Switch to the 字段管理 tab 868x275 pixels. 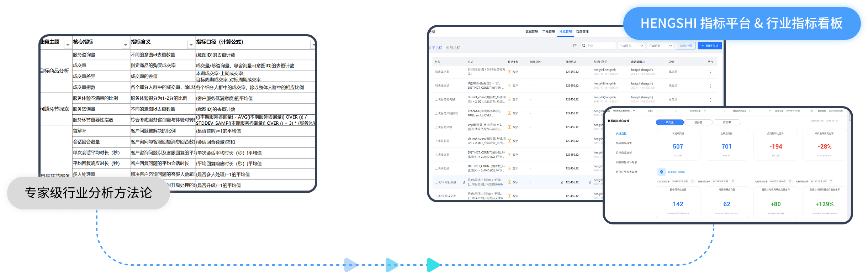pyautogui.click(x=548, y=32)
